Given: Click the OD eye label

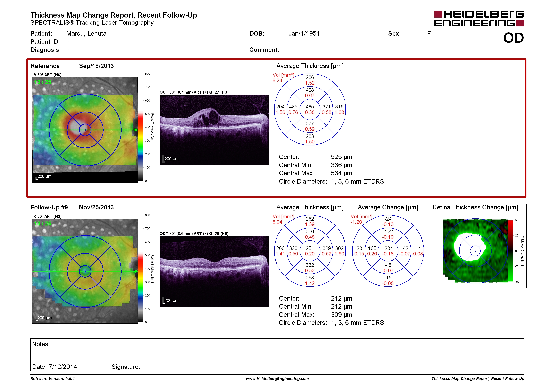Looking at the screenshot, I should coord(513,38).
